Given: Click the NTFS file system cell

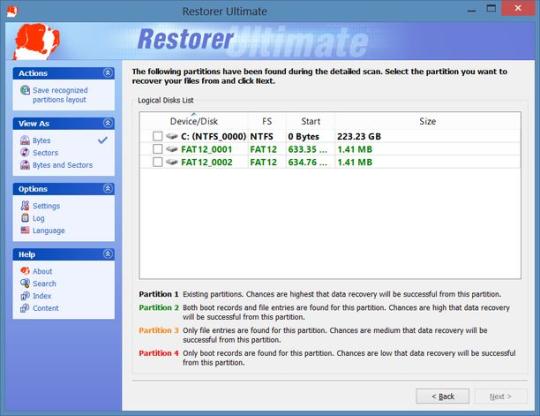Looking at the screenshot, I should click(261, 136).
